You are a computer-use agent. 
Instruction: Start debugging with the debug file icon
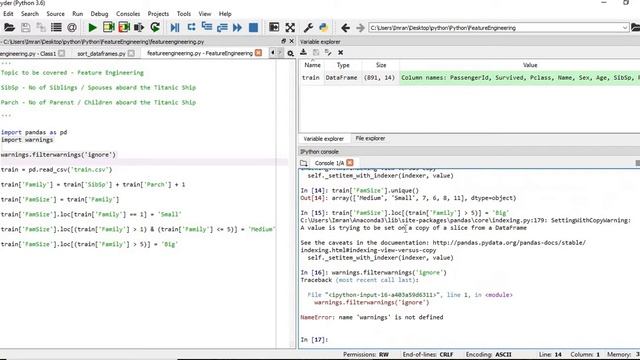[x=175, y=28]
